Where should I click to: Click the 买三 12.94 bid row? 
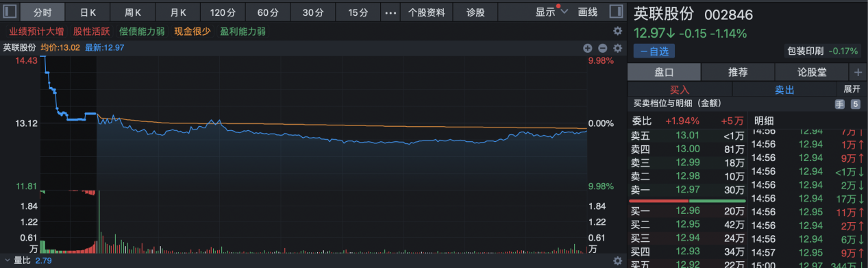coord(688,238)
